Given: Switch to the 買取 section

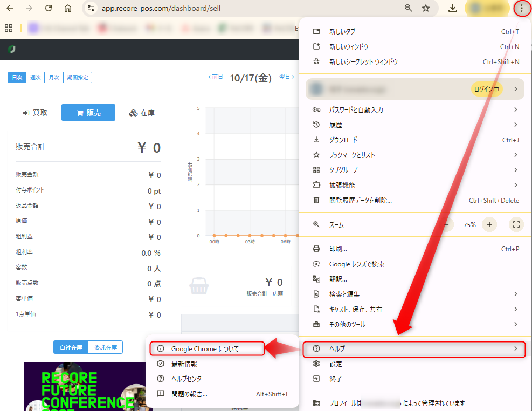Looking at the screenshot, I should pyautogui.click(x=35, y=113).
